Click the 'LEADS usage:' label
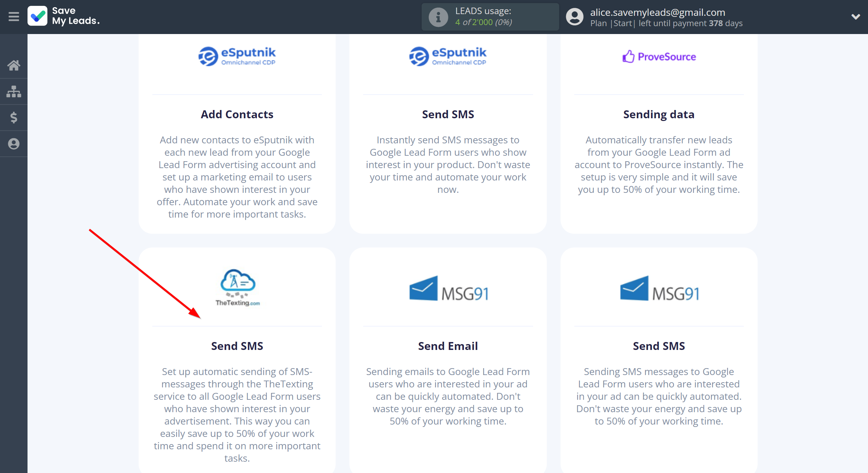The height and width of the screenshot is (473, 868). (483, 11)
